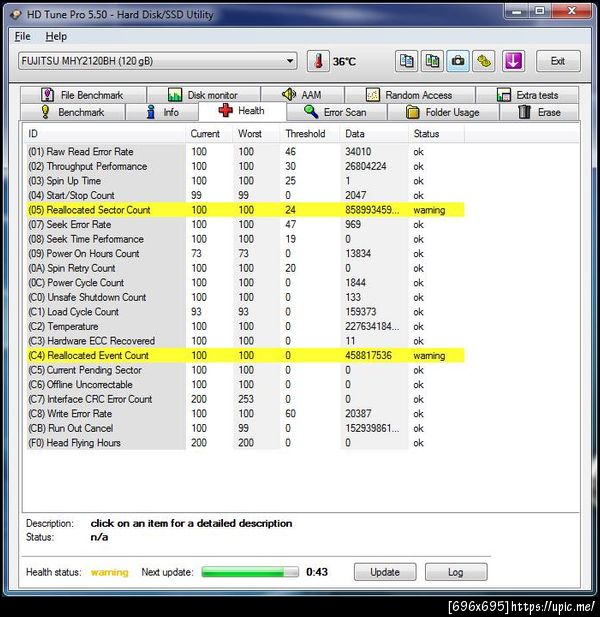Image resolution: width=600 pixels, height=617 pixels.
Task: Select the (09) Power On Hours Count row
Action: (x=246, y=253)
